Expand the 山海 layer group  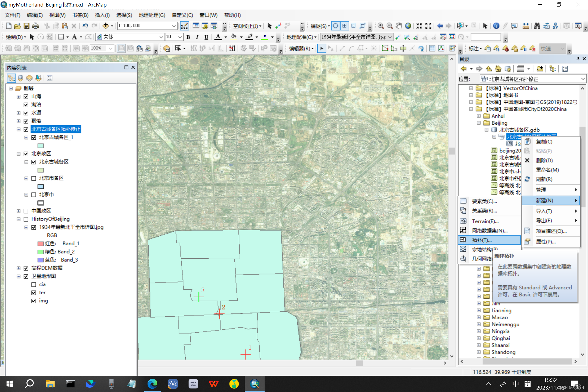[x=19, y=97]
